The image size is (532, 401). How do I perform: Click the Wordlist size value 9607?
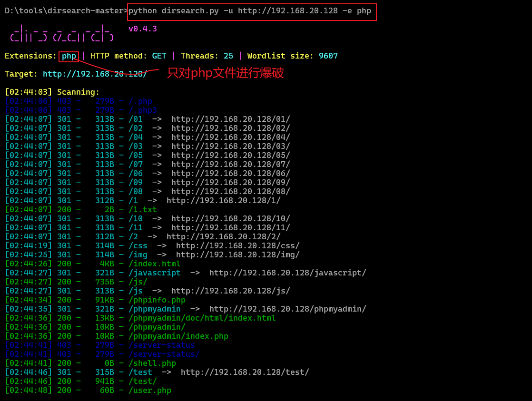[328, 56]
